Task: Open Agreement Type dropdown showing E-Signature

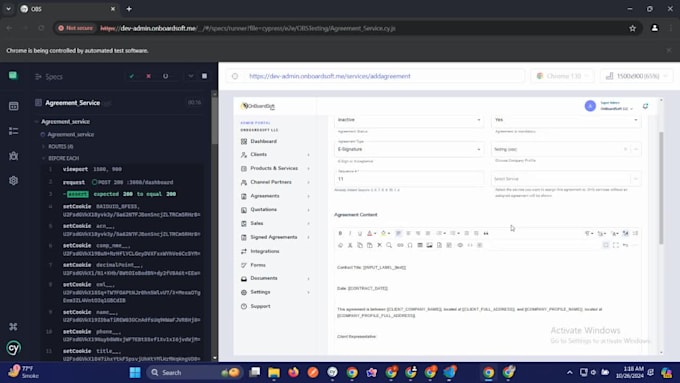Action: point(409,149)
